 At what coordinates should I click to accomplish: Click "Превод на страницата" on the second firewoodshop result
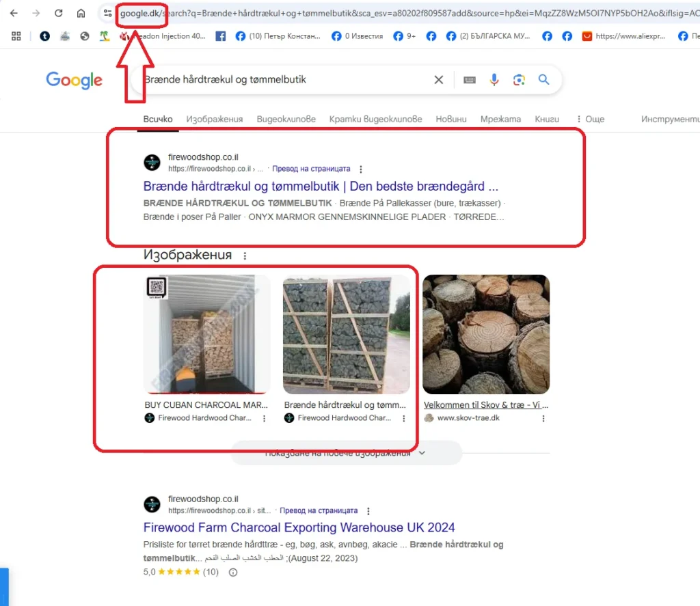pyautogui.click(x=319, y=510)
